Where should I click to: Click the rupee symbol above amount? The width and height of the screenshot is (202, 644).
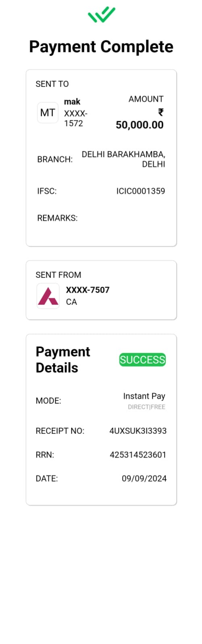(160, 112)
